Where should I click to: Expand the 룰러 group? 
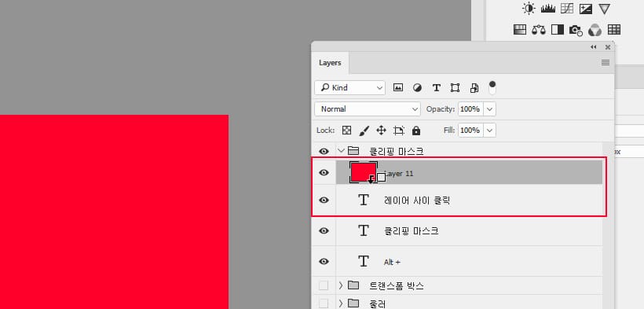pyautogui.click(x=341, y=303)
